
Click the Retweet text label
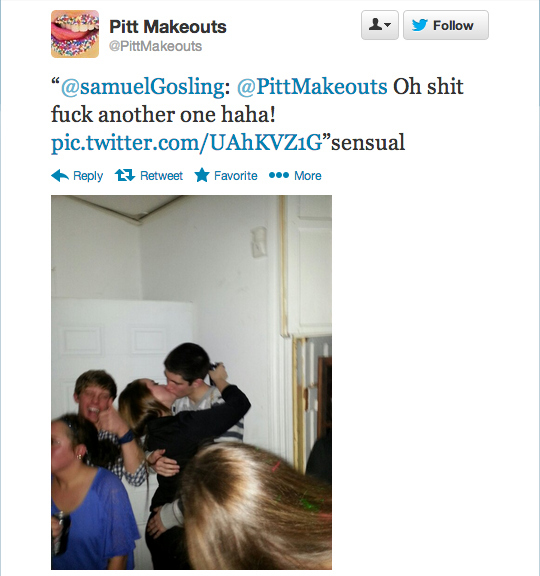pyautogui.click(x=161, y=176)
